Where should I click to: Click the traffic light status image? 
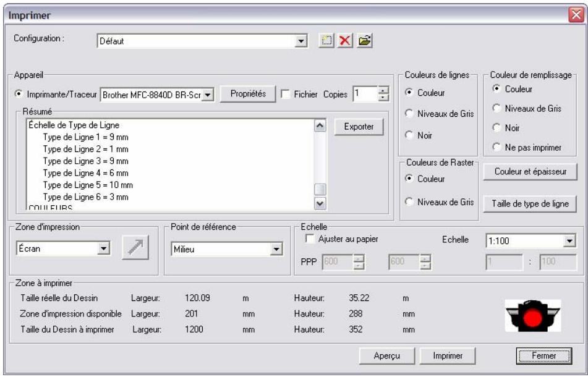click(x=533, y=316)
